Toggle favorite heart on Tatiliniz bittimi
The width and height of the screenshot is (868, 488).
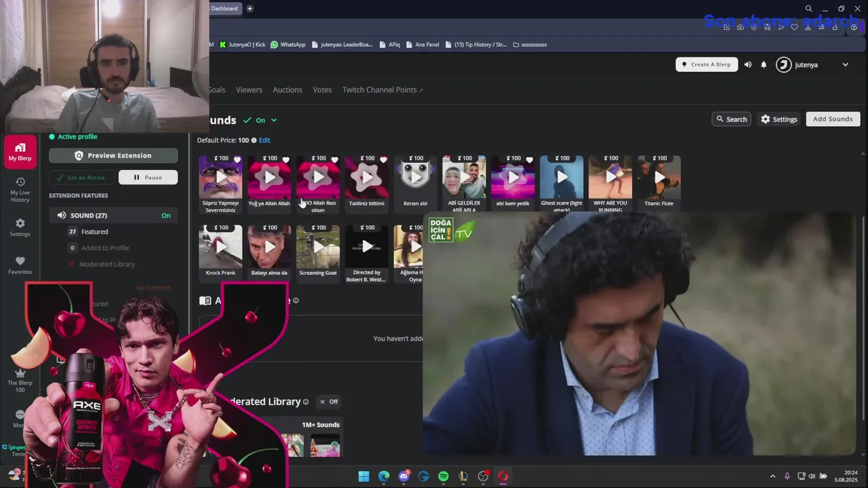pos(383,160)
